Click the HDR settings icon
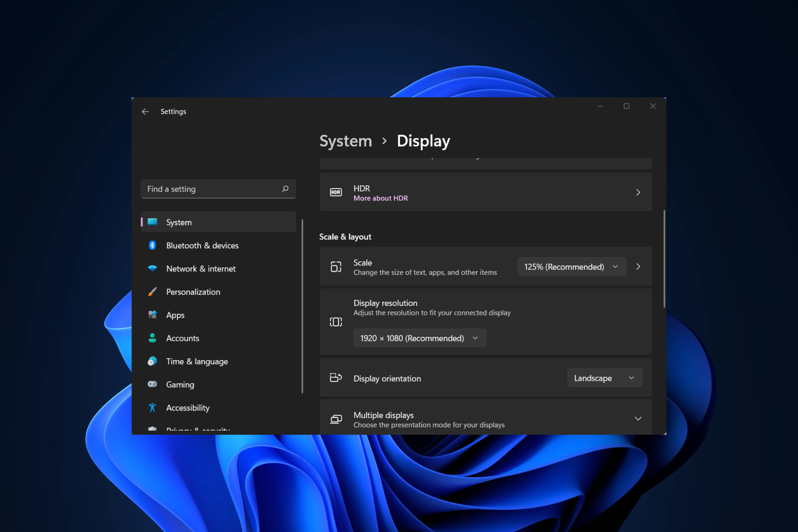 pos(335,192)
